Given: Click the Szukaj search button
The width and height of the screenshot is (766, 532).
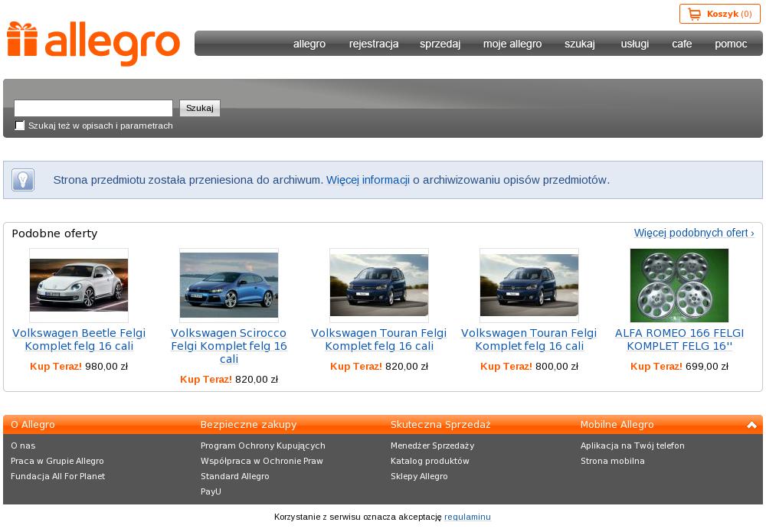Looking at the screenshot, I should pyautogui.click(x=200, y=108).
